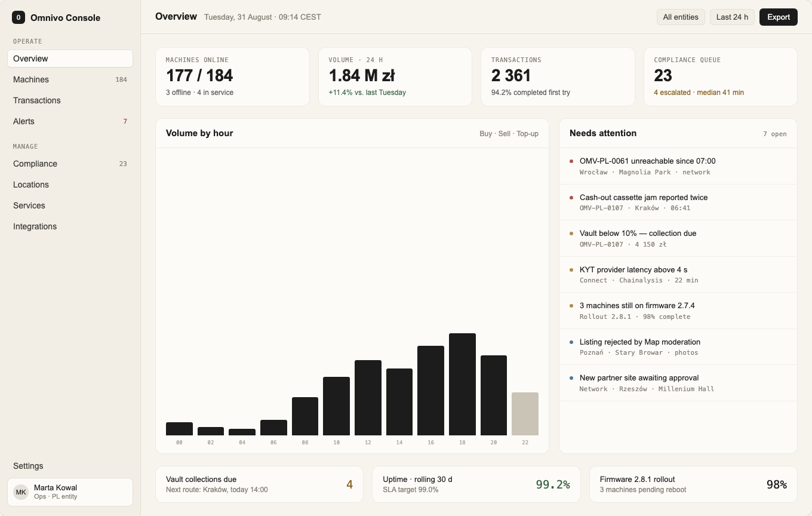Open Transactions from the sidebar
Viewport: 812px width, 516px height.
70,100
